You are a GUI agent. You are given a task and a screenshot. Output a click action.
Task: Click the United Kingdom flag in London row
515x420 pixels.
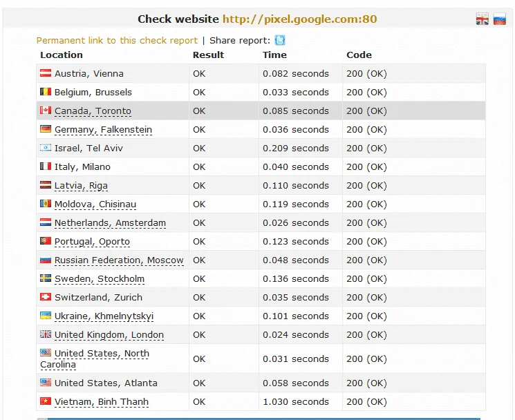(x=46, y=334)
